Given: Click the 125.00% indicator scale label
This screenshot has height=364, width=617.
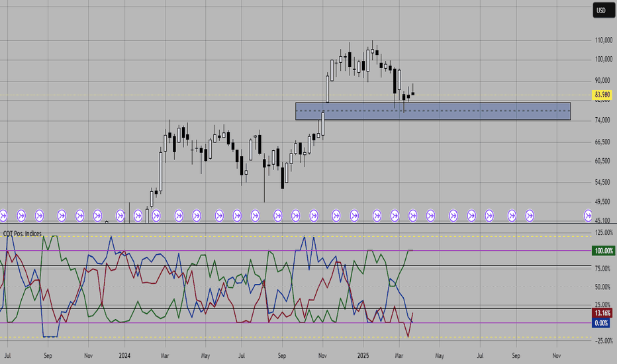Looking at the screenshot, I should point(603,232).
